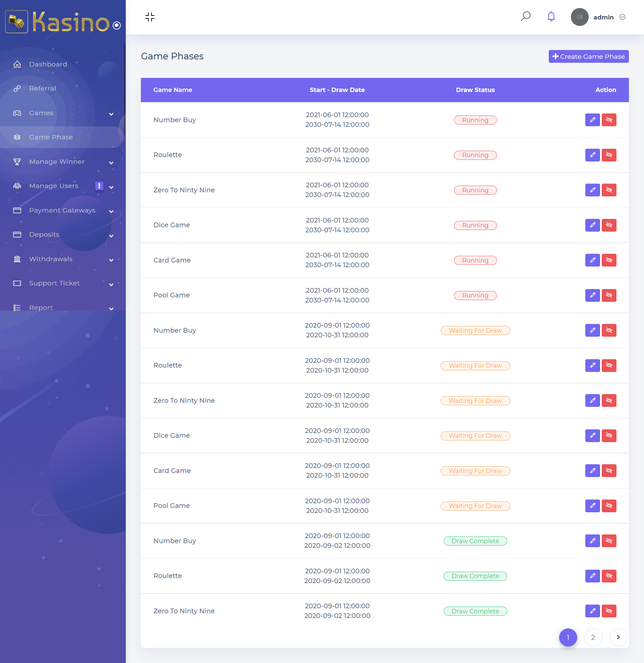Open search using the magnifier icon
Image resolution: width=644 pixels, height=663 pixels.
pos(526,16)
